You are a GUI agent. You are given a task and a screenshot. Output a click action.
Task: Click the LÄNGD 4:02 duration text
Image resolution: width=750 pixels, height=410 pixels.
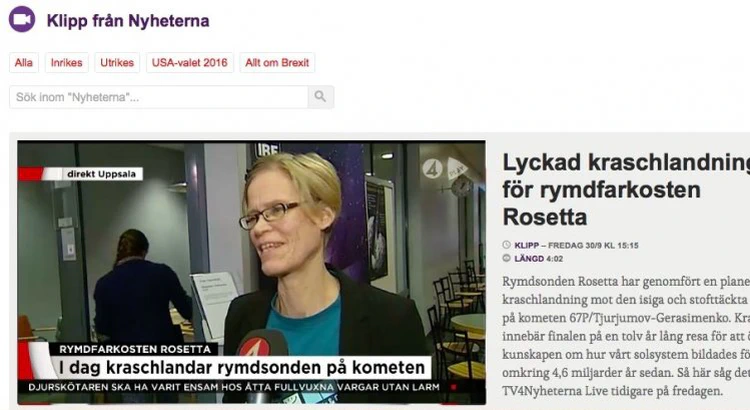(539, 259)
